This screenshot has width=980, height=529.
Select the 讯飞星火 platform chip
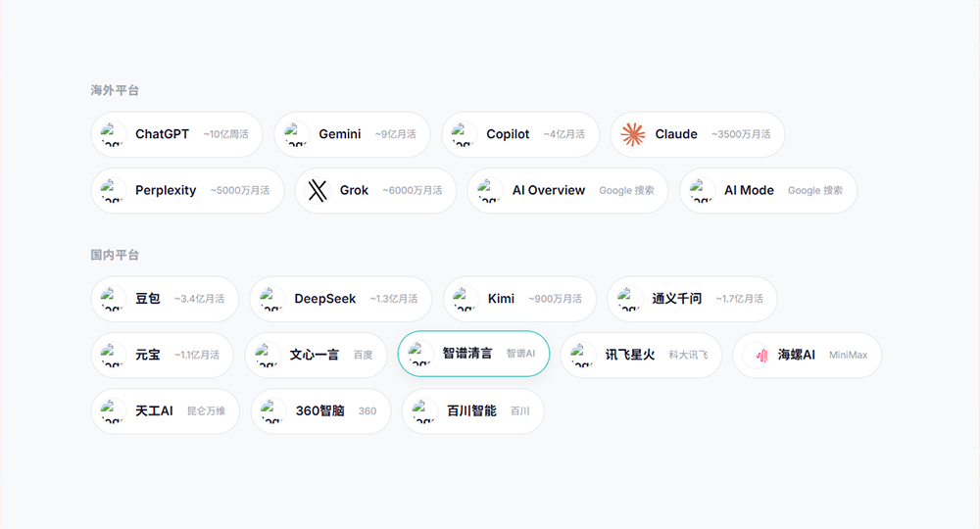(x=641, y=355)
